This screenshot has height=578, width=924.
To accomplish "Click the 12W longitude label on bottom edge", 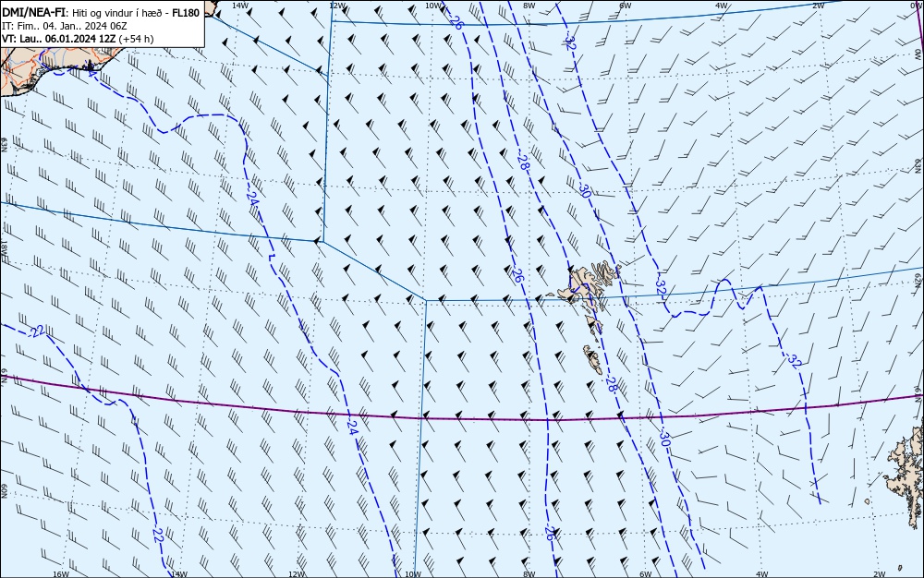I will (x=297, y=574).
